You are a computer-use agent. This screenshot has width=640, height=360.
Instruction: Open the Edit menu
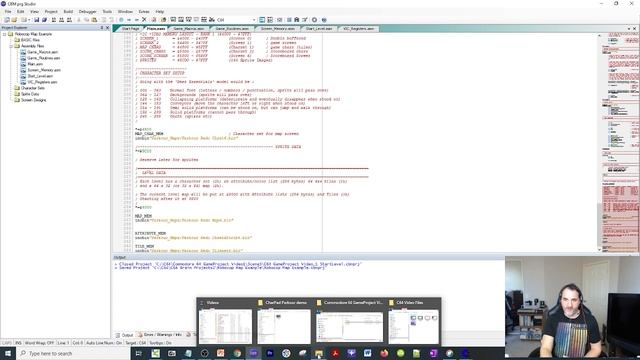point(20,11)
